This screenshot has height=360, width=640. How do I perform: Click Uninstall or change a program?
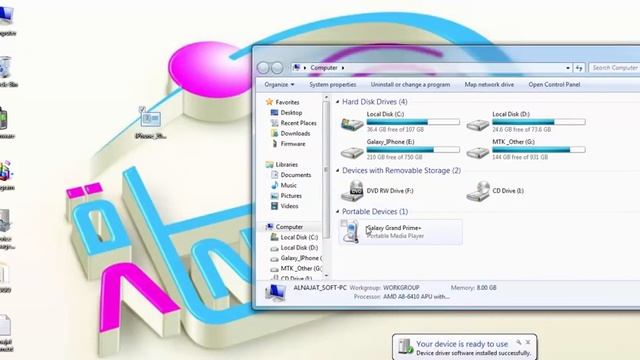(x=410, y=84)
